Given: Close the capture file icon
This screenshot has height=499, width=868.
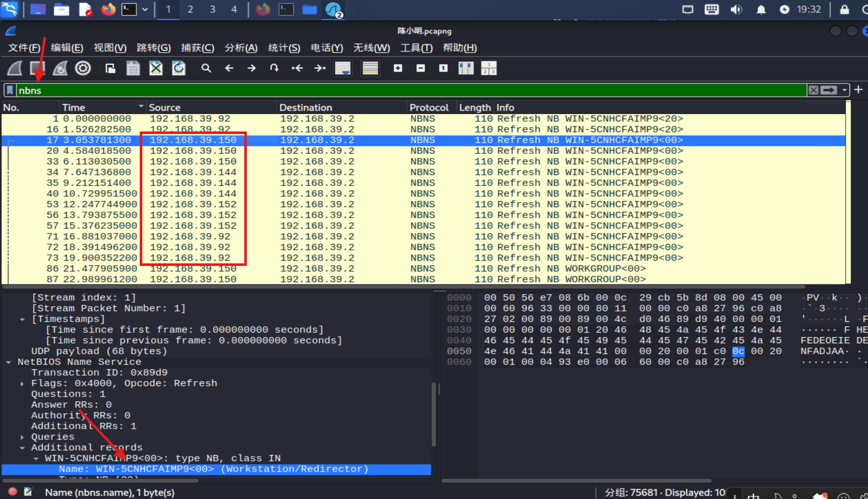Looking at the screenshot, I should tap(156, 68).
